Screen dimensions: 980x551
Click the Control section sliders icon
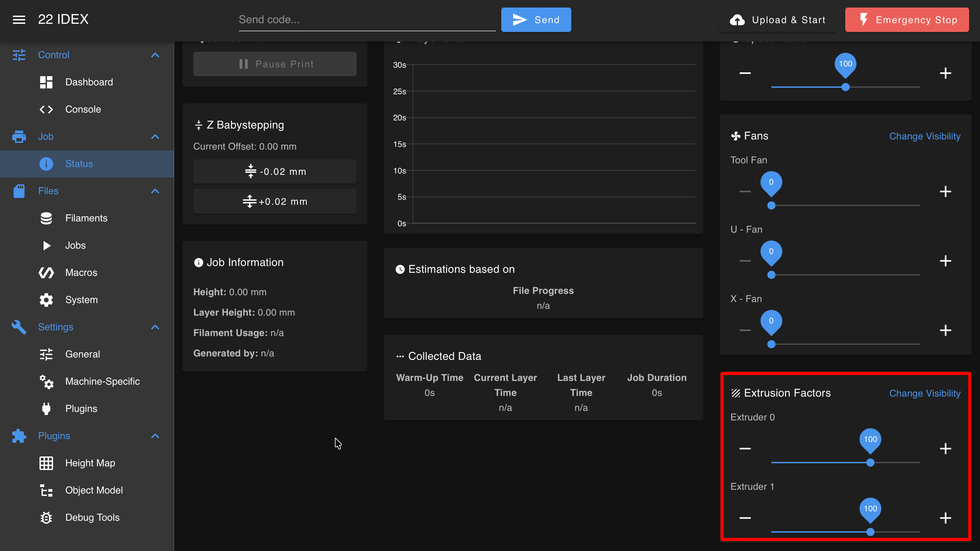tap(19, 55)
